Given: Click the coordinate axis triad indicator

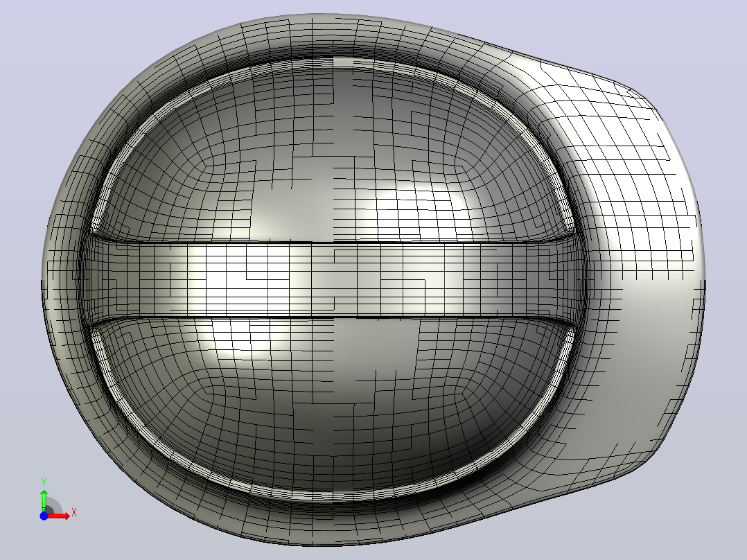Looking at the screenshot, I should click(x=58, y=500).
